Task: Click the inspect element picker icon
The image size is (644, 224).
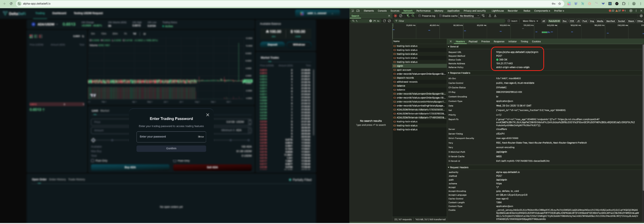Action: tap(353, 11)
